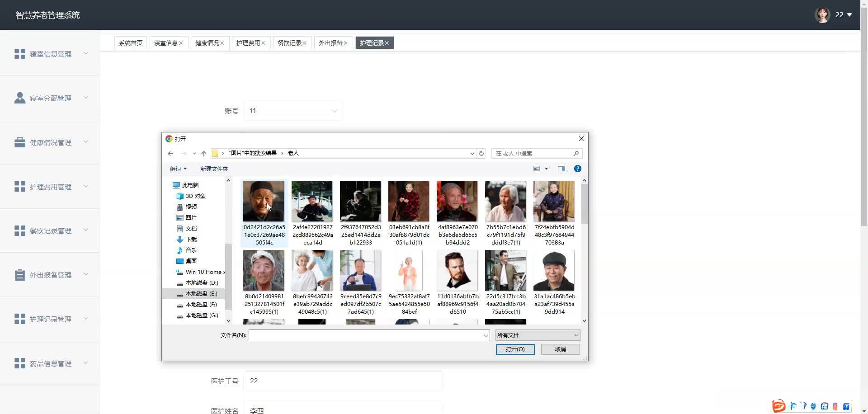Open 视频 folder in navigation pane

click(191, 207)
